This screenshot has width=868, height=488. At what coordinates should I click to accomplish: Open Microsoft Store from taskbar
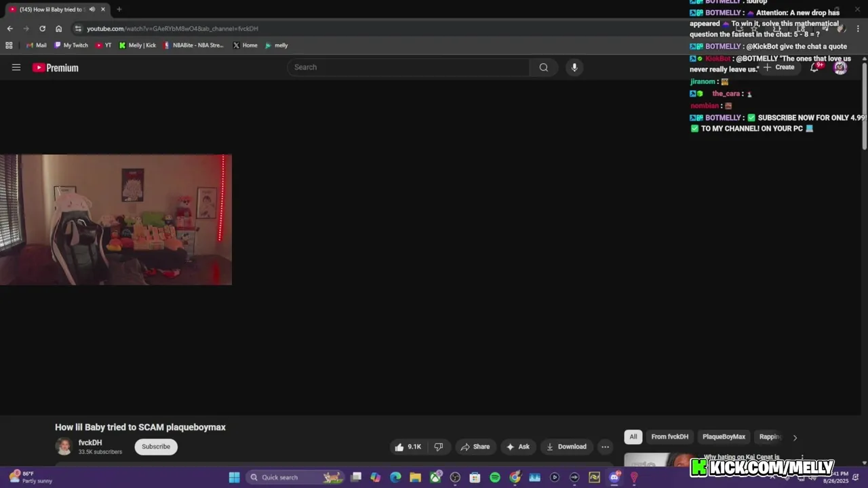pos(475,477)
